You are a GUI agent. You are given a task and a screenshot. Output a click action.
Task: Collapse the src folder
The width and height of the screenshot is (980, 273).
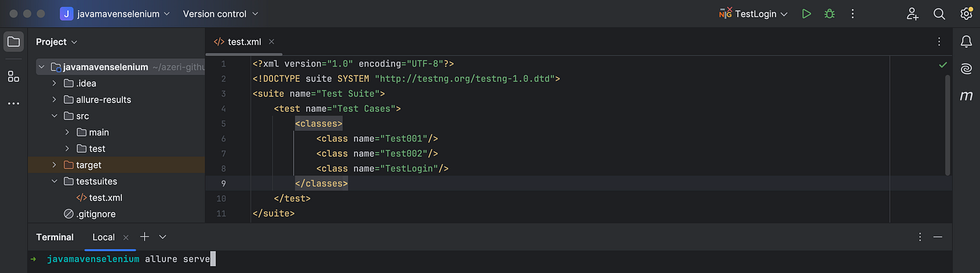click(x=55, y=116)
